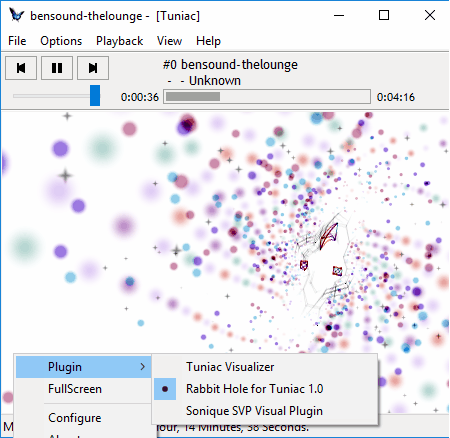The height and width of the screenshot is (438, 450).
Task: Open the File menu
Action: tap(17, 41)
